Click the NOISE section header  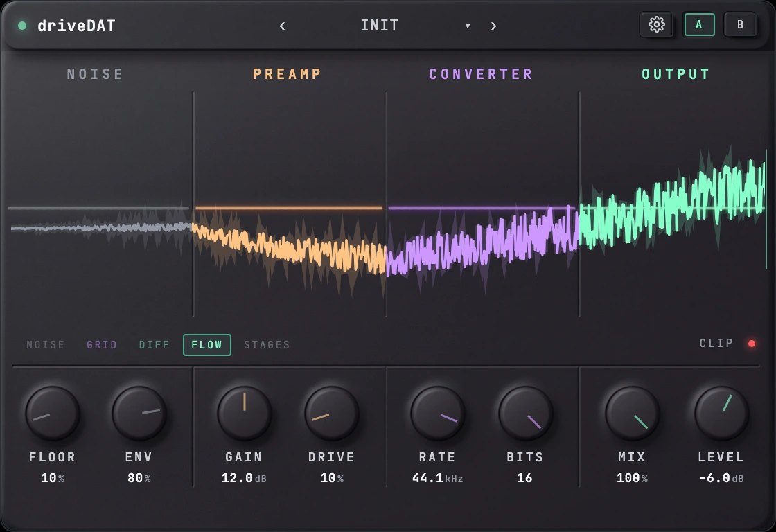coord(95,74)
